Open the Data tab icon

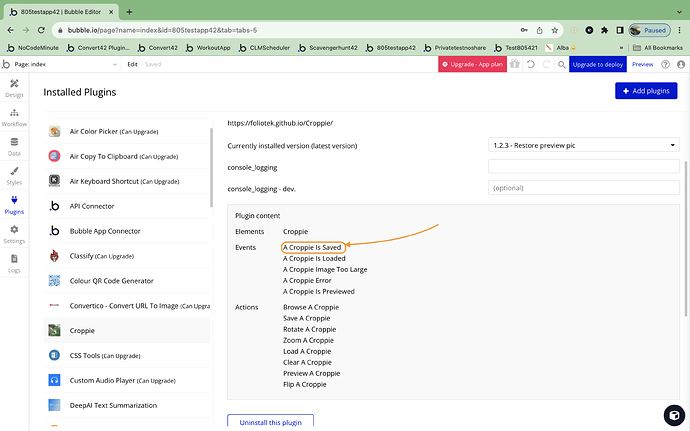[x=13, y=146]
